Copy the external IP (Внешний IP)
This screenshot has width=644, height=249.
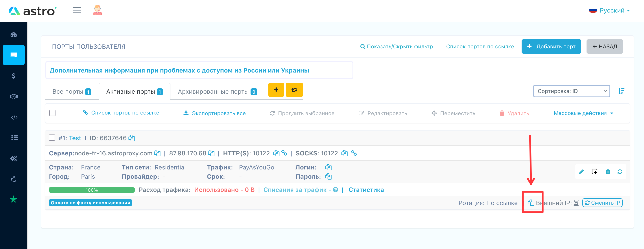(x=531, y=203)
